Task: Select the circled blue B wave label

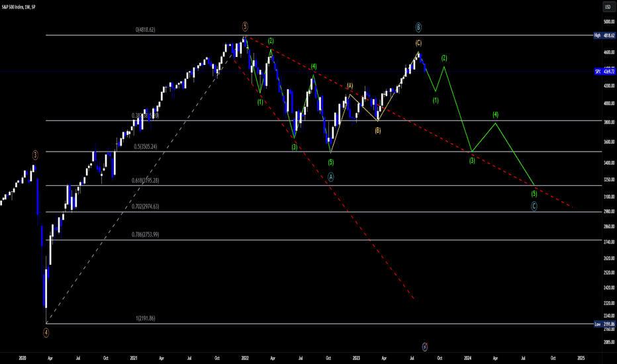Action: click(x=418, y=27)
